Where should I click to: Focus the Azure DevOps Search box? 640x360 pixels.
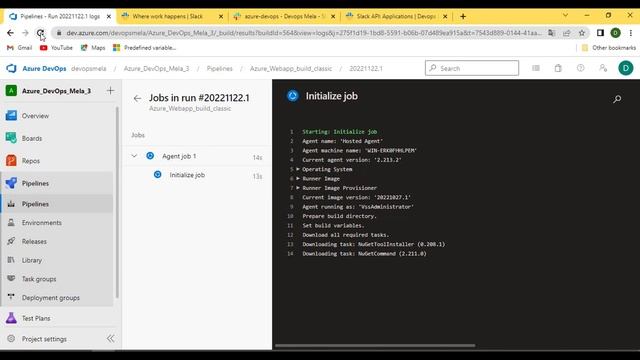tap(472, 68)
